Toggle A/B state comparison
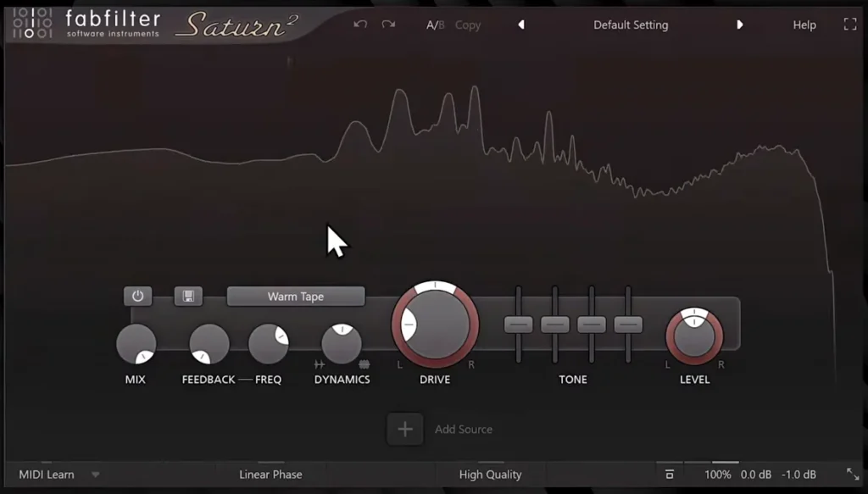This screenshot has height=494, width=868. tap(435, 25)
